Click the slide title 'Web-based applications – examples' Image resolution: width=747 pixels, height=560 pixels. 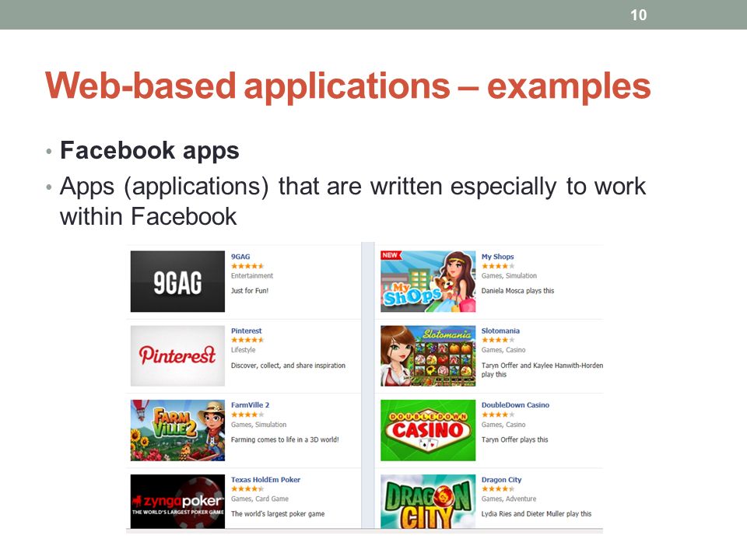click(x=348, y=86)
